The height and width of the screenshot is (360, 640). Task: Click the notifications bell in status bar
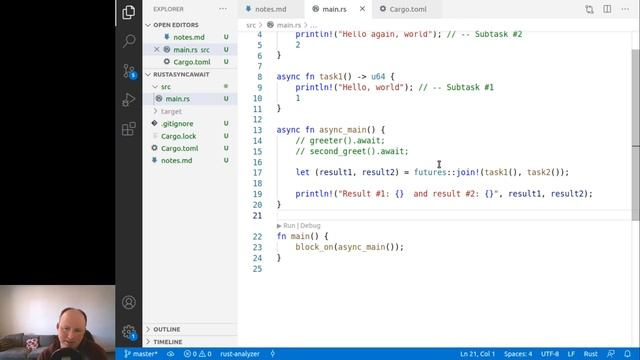[627, 354]
